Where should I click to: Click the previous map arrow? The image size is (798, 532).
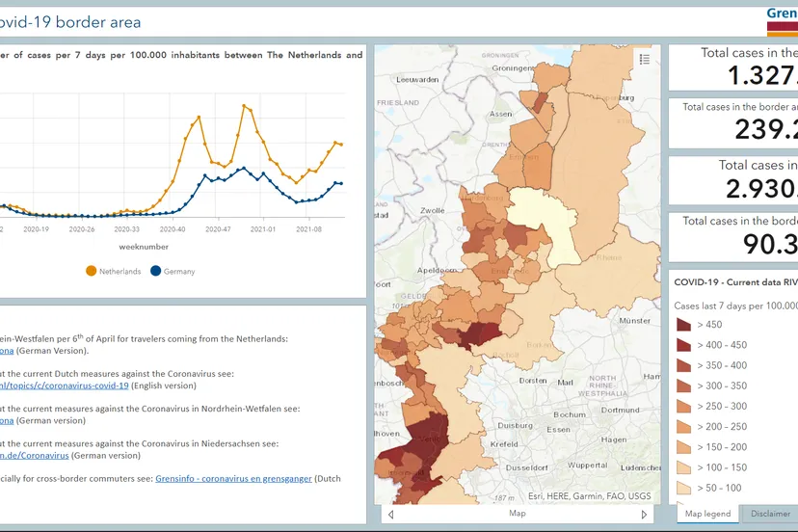390,515
